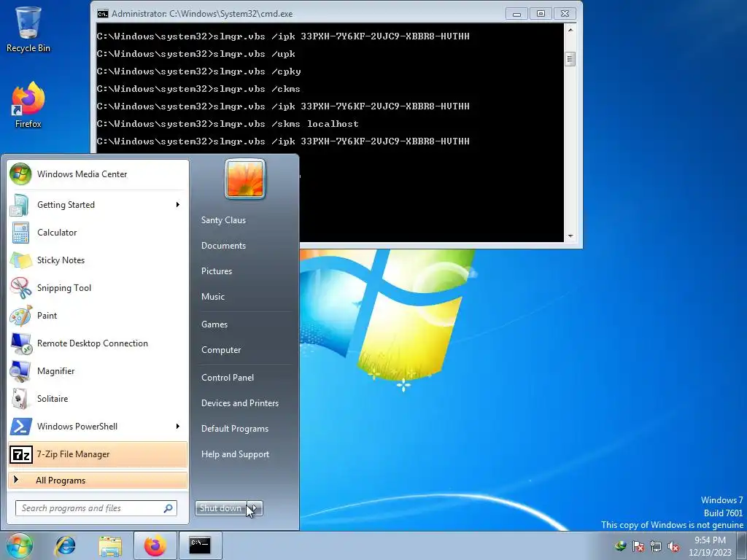The image size is (747, 560).
Task: Open network tray icon
Action: tap(656, 546)
